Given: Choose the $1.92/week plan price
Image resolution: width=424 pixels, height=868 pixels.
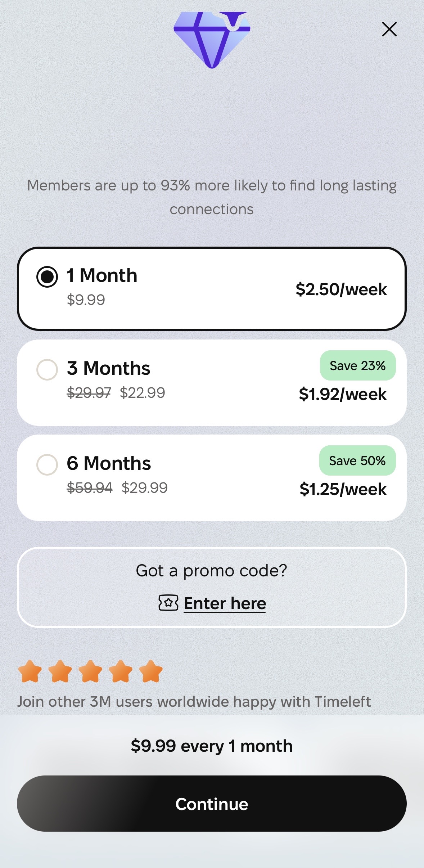Looking at the screenshot, I should (x=343, y=394).
